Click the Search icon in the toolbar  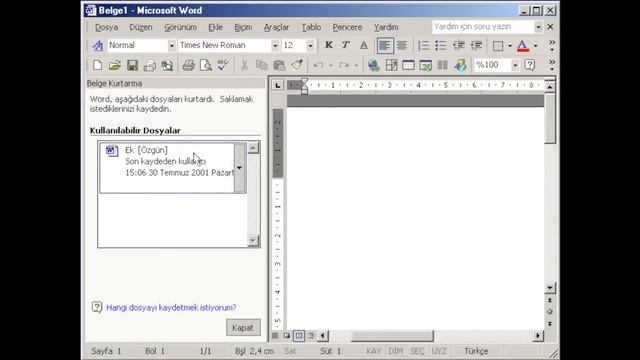(167, 65)
